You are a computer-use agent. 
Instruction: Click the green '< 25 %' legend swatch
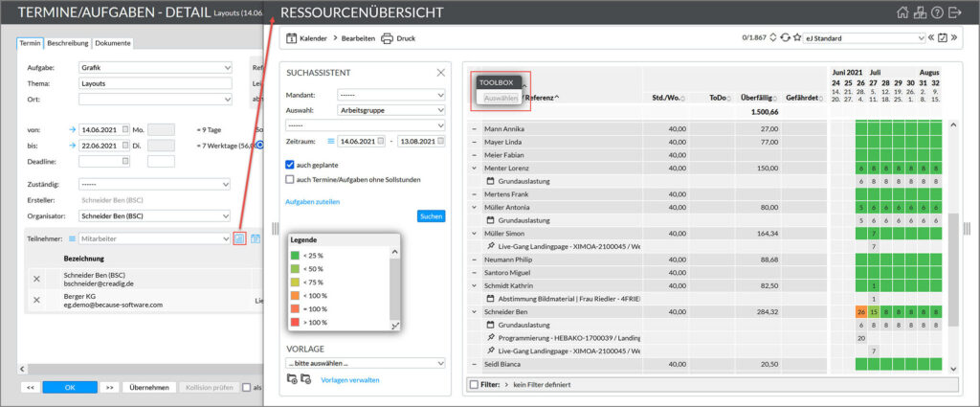coord(295,255)
